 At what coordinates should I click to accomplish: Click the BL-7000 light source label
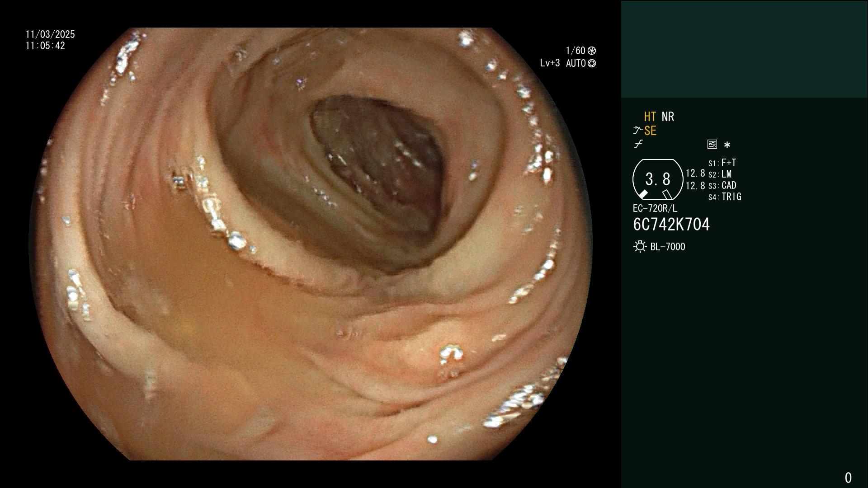[x=668, y=247]
